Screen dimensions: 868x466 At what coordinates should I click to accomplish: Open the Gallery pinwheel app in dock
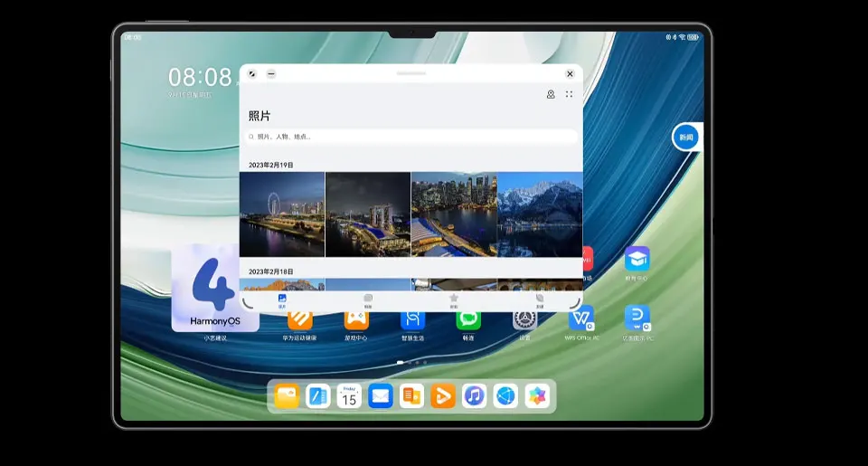[x=537, y=396]
